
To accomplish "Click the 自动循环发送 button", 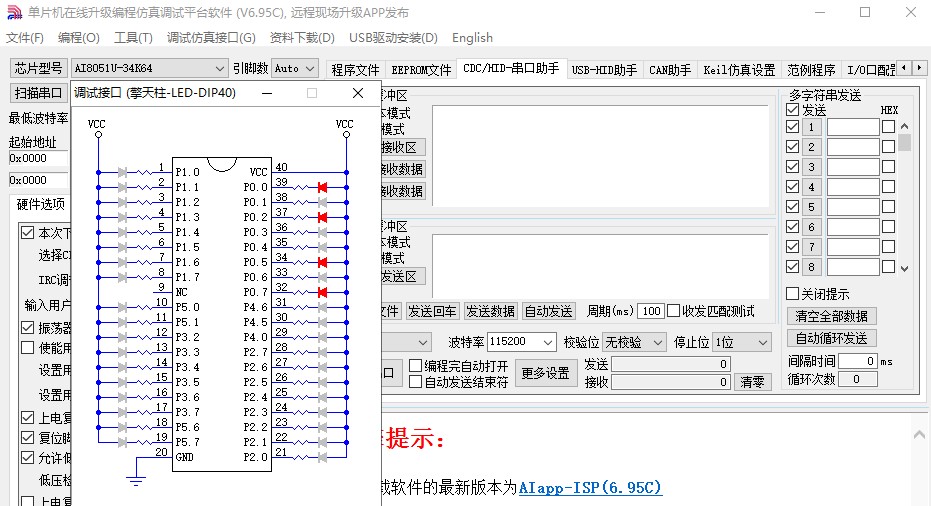I will (x=831, y=339).
